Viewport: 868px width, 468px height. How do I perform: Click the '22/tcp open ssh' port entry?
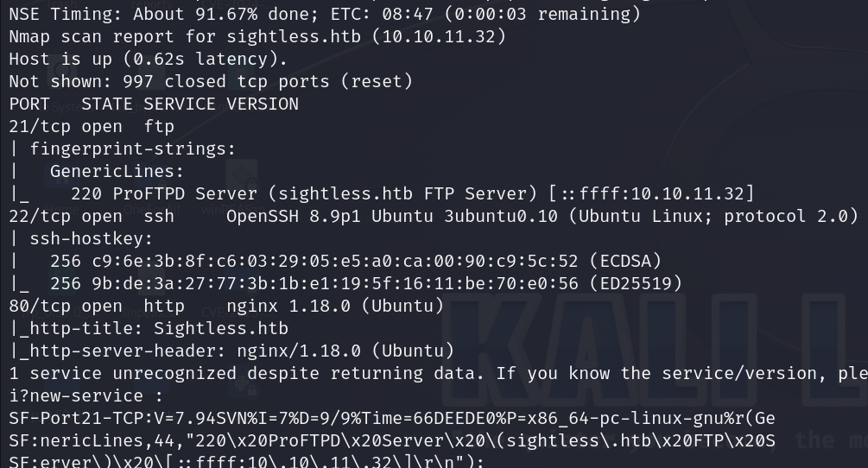pos(92,216)
